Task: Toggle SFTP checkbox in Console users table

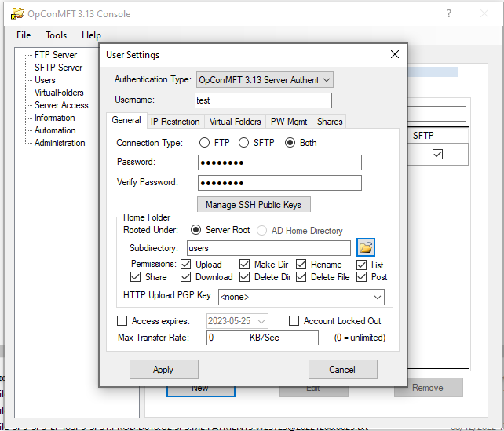Action: (437, 155)
